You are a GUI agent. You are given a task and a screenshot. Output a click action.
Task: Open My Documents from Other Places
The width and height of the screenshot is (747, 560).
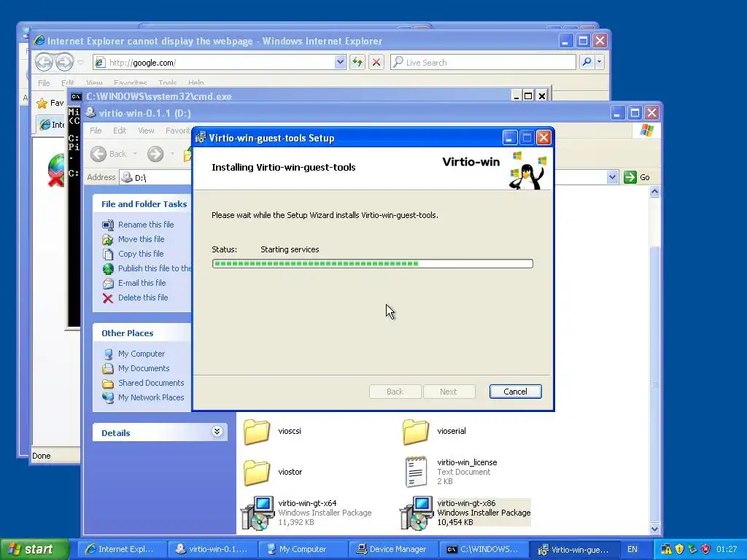point(144,368)
